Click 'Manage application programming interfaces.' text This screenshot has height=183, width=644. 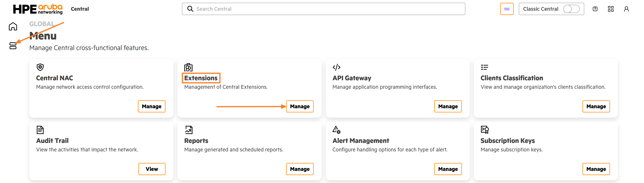click(385, 87)
